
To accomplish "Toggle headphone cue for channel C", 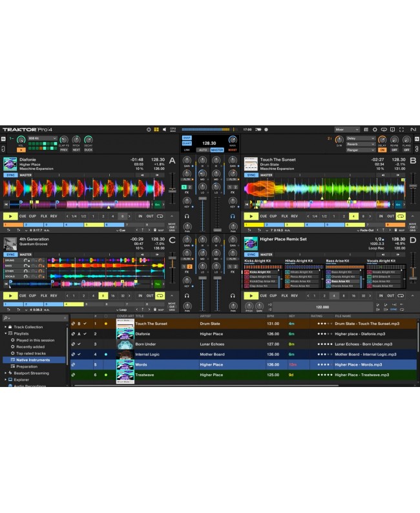I will (187, 296).
